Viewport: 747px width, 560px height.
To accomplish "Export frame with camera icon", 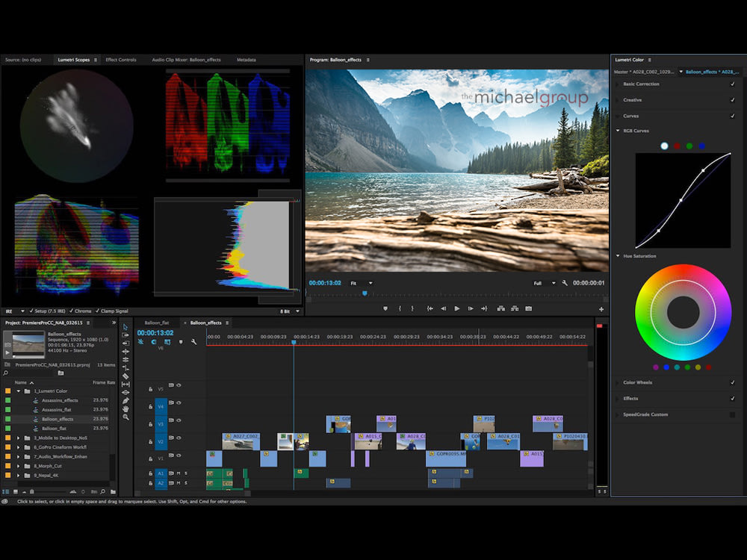I will (529, 308).
